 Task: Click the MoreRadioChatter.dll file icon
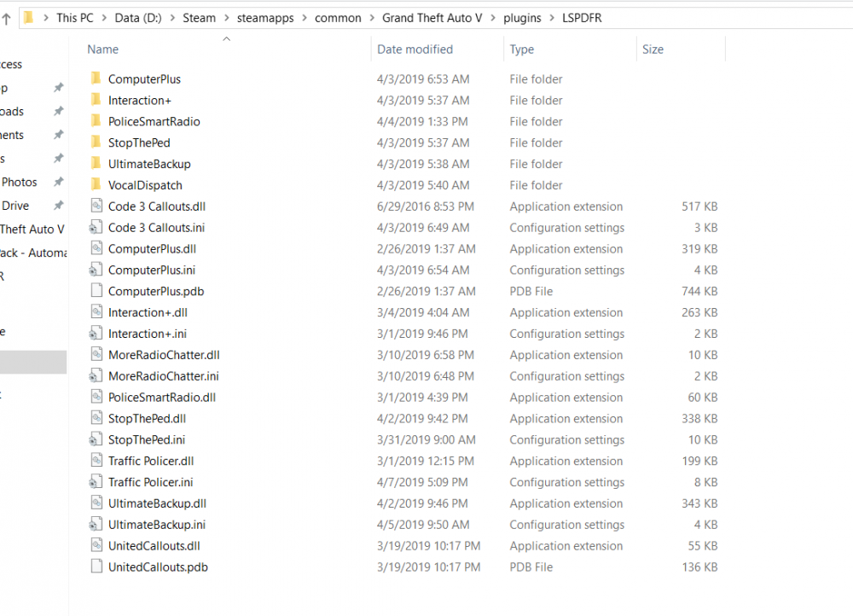pyautogui.click(x=96, y=355)
